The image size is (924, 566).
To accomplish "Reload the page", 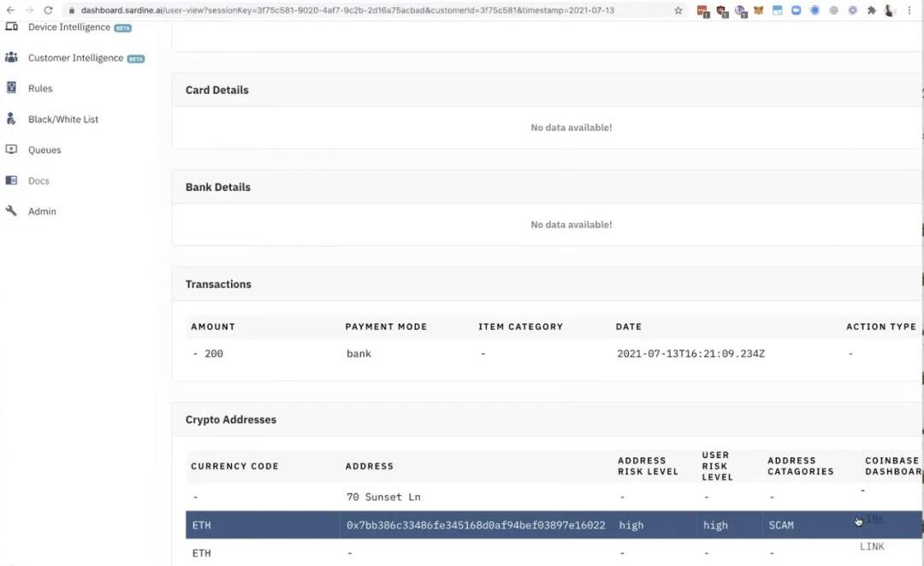I will coord(48,10).
